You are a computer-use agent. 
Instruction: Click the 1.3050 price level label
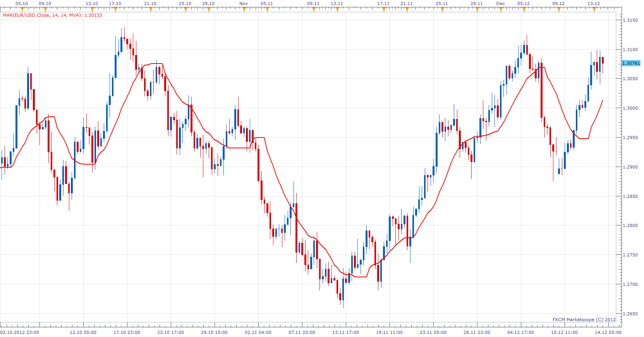tap(630, 79)
